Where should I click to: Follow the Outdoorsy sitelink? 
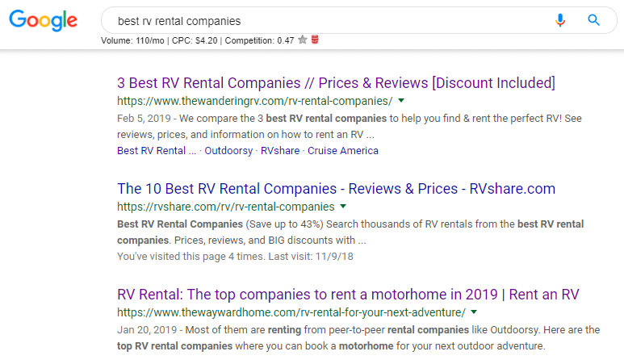[x=228, y=151]
